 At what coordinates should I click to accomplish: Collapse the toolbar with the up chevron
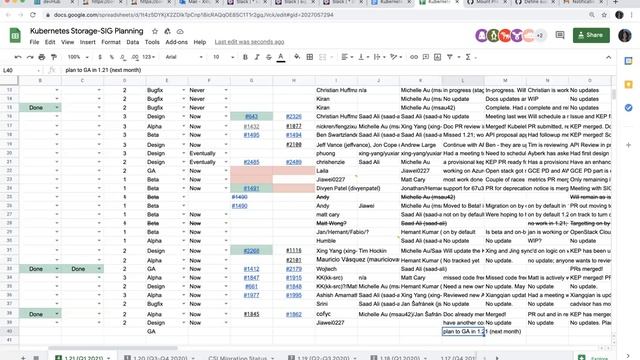[609, 57]
